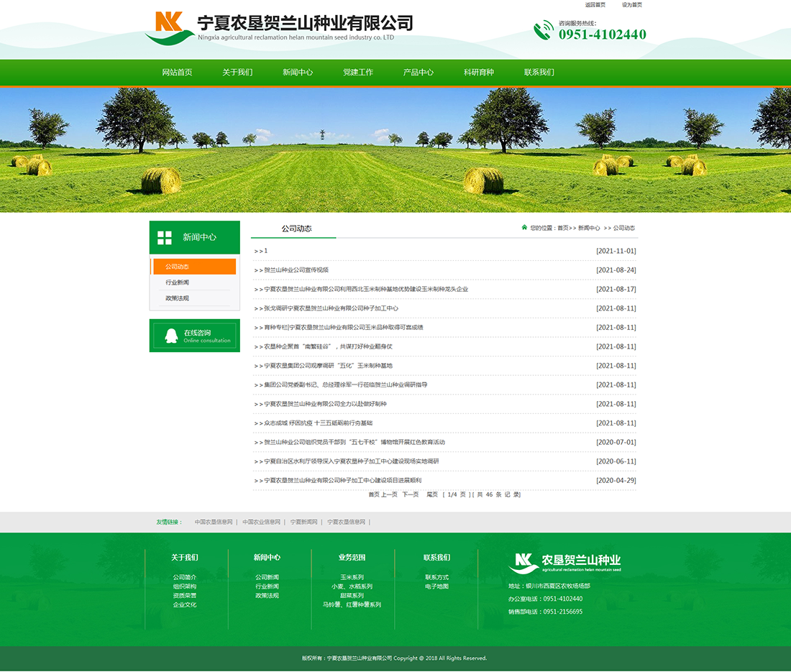Open the 中国农垦信息网 friendly link

click(214, 523)
